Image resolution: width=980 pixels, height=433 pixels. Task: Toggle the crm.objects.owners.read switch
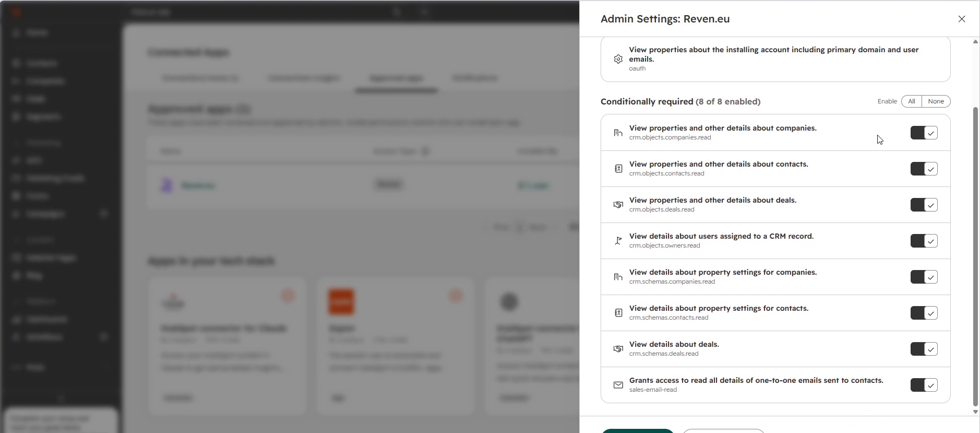924,241
